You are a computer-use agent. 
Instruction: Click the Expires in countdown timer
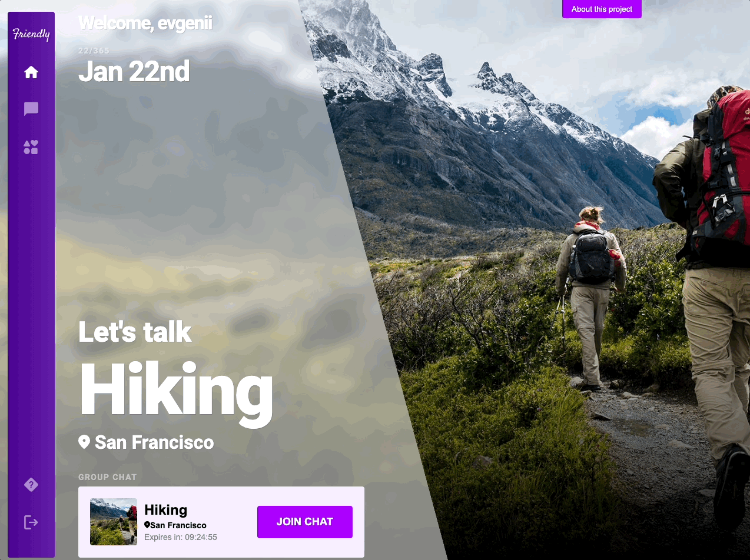181,537
